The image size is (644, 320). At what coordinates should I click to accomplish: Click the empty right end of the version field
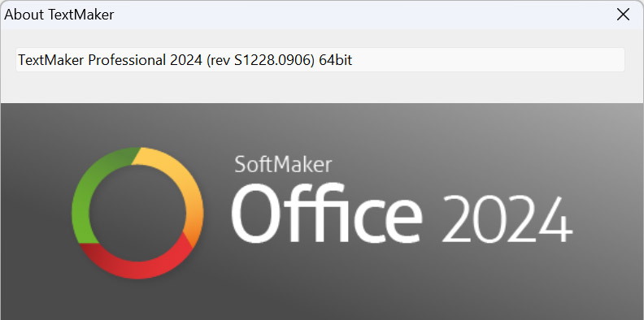(493, 60)
